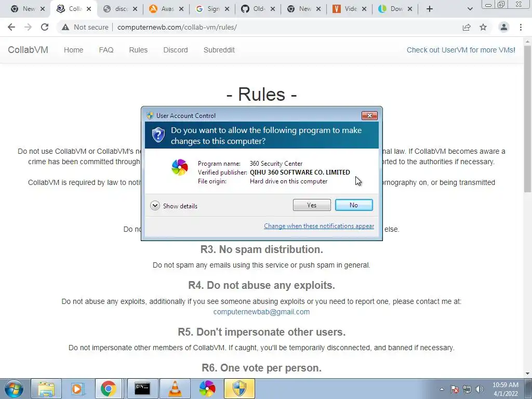532x399 pixels.
Task: Open Discord in the site navbar
Action: pyautogui.click(x=176, y=50)
